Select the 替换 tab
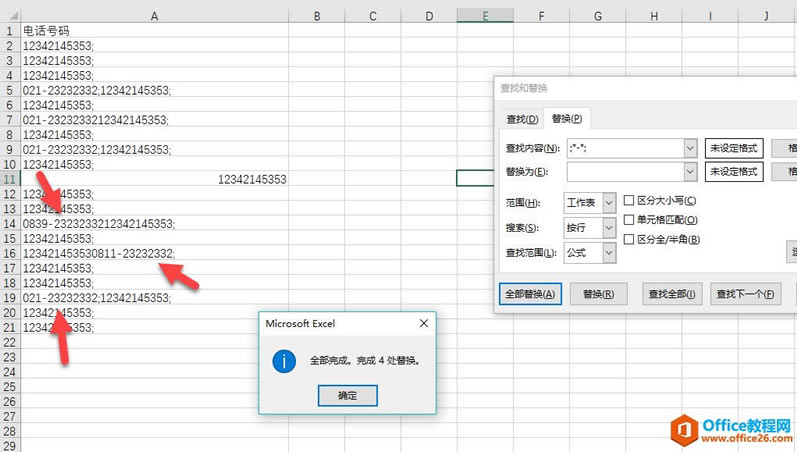The width and height of the screenshot is (797, 452). (567, 120)
